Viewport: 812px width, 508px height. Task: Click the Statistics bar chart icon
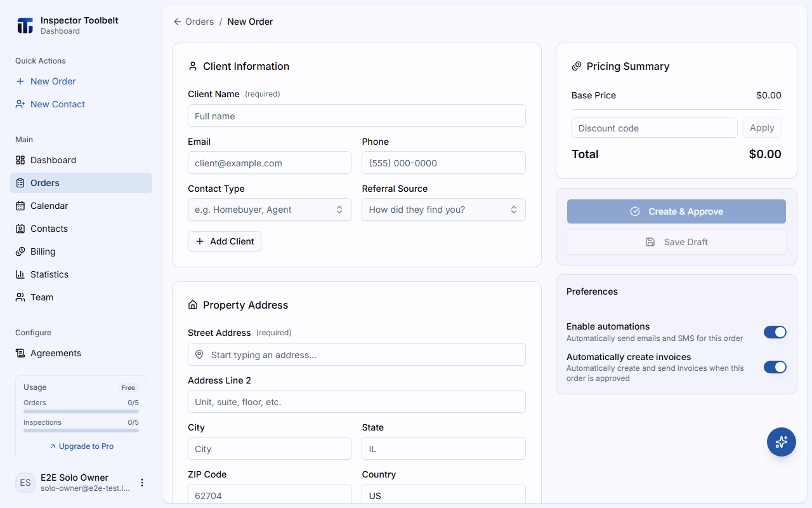(20, 274)
